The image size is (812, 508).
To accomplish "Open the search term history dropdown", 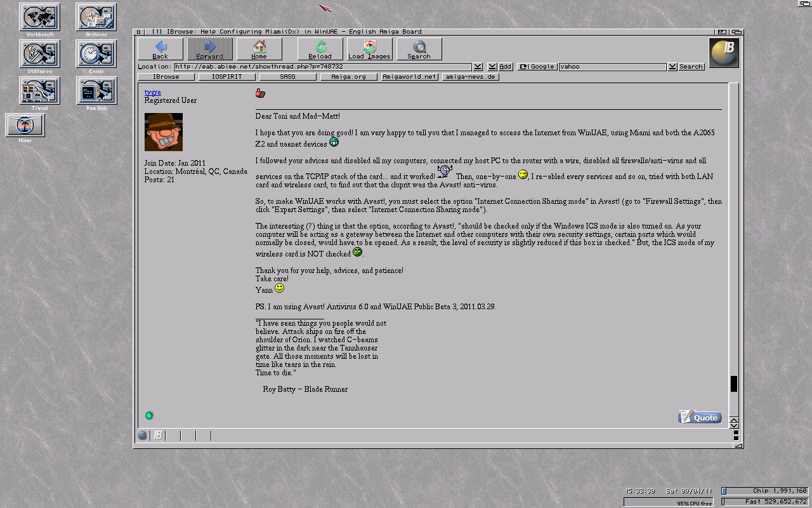I will coord(672,67).
